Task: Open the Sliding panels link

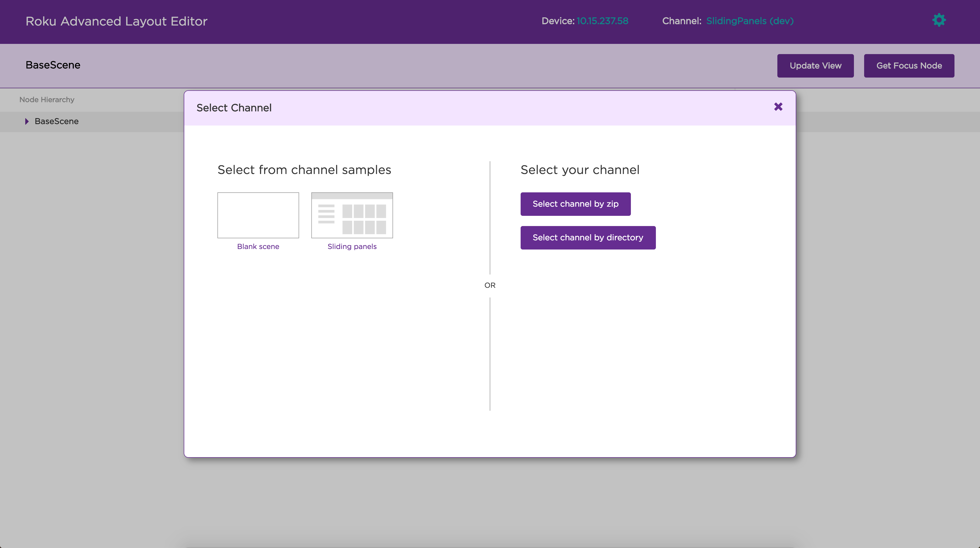Action: tap(351, 246)
